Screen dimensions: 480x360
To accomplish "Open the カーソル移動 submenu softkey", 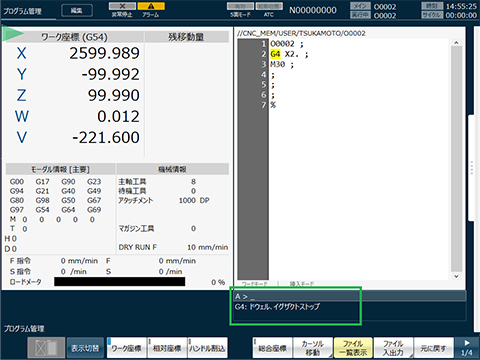I will 313,348.
